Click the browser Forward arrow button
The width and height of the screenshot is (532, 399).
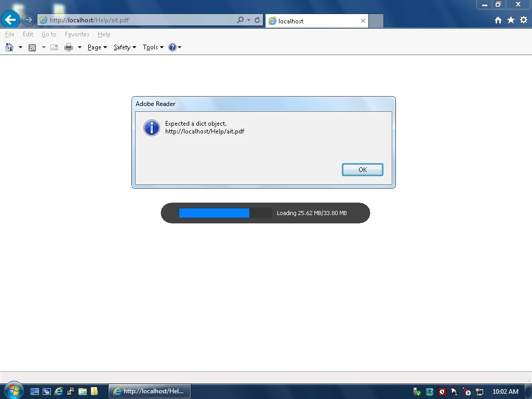click(29, 20)
